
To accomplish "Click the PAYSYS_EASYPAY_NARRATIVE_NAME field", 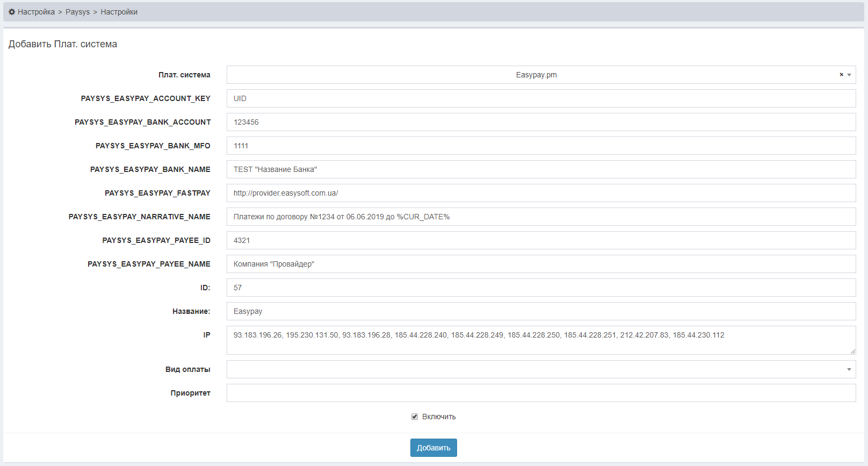I will tap(541, 217).
